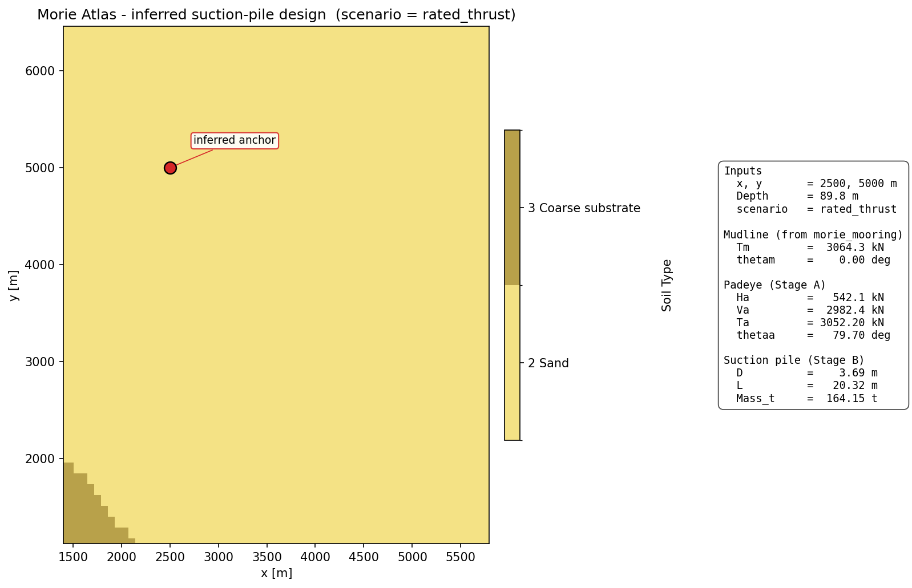Click x-axis tick label 5500

[x=461, y=557]
